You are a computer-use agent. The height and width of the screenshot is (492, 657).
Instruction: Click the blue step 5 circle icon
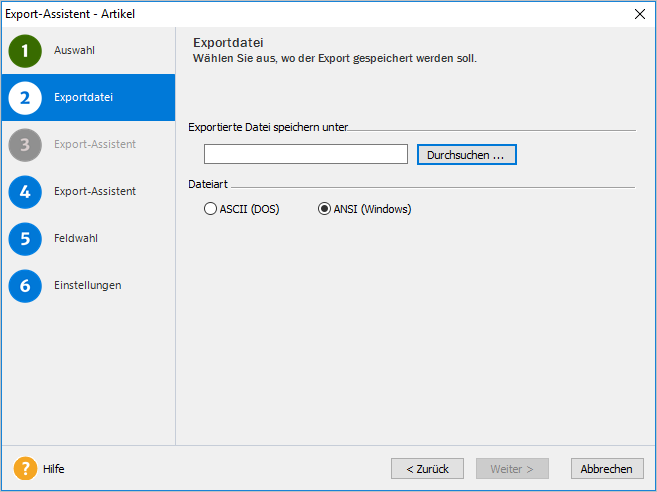(25, 239)
